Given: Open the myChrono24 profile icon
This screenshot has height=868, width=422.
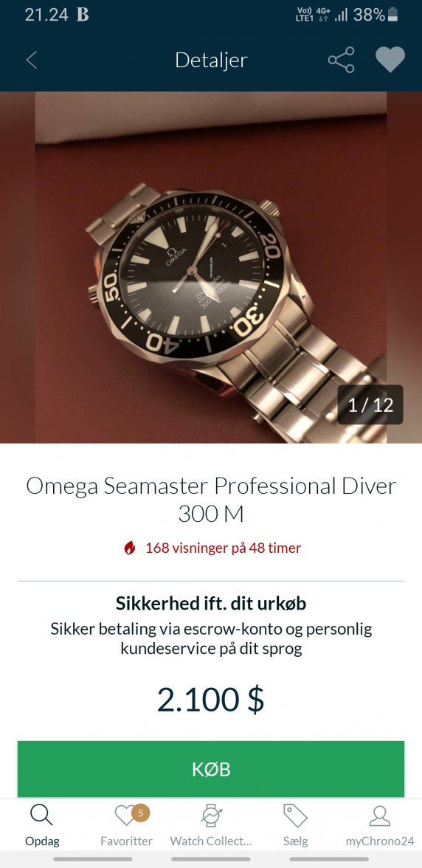Looking at the screenshot, I should [x=379, y=816].
